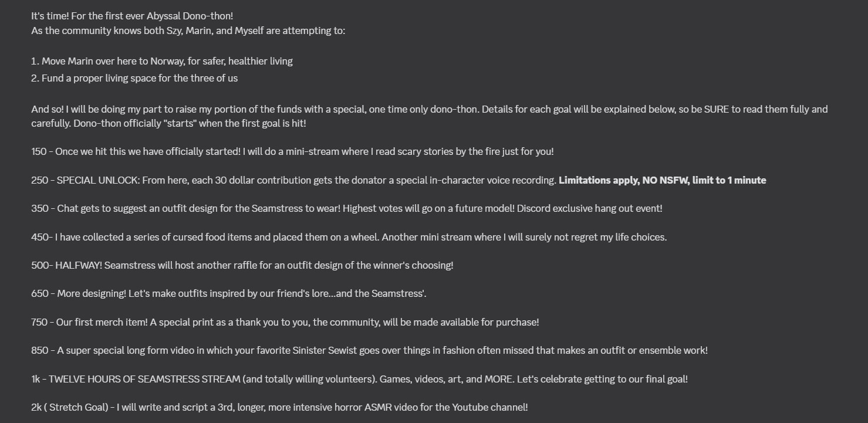Click the 750 first merch item goal
Viewport: 868px width, 423px height.
[x=285, y=322]
